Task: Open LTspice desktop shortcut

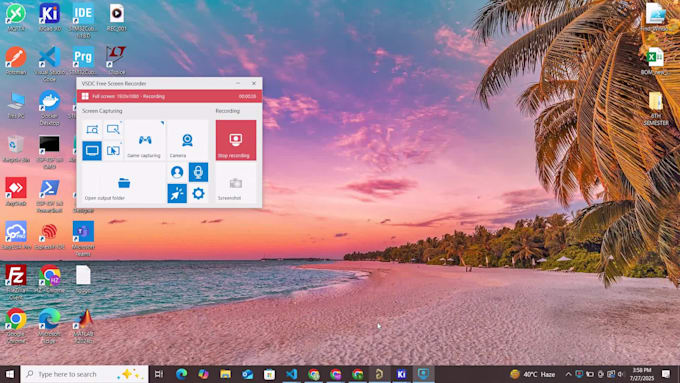Action: click(x=116, y=61)
